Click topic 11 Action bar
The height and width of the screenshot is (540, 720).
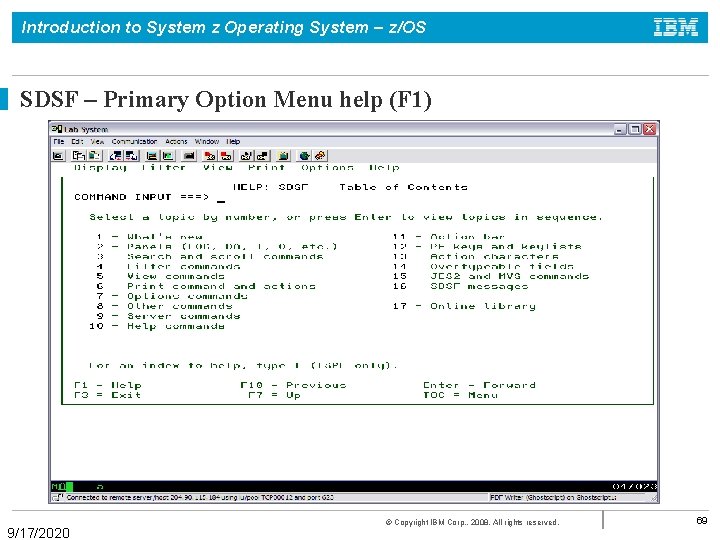coord(449,237)
